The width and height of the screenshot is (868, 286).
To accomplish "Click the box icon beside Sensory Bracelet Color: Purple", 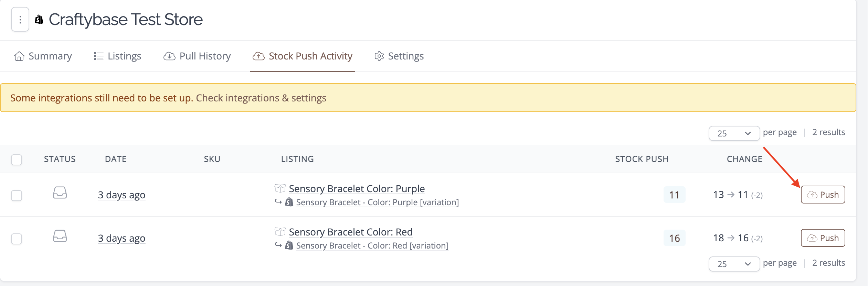I will tap(280, 188).
